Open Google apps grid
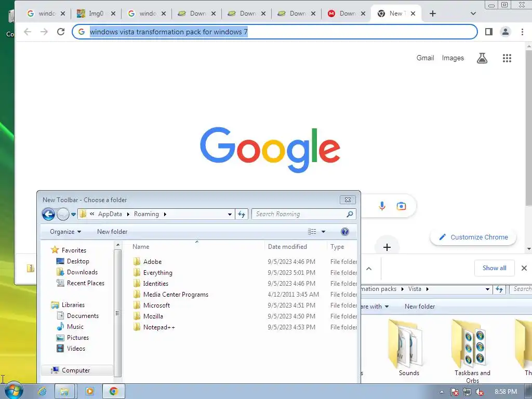The width and height of the screenshot is (532, 399). pos(507,58)
